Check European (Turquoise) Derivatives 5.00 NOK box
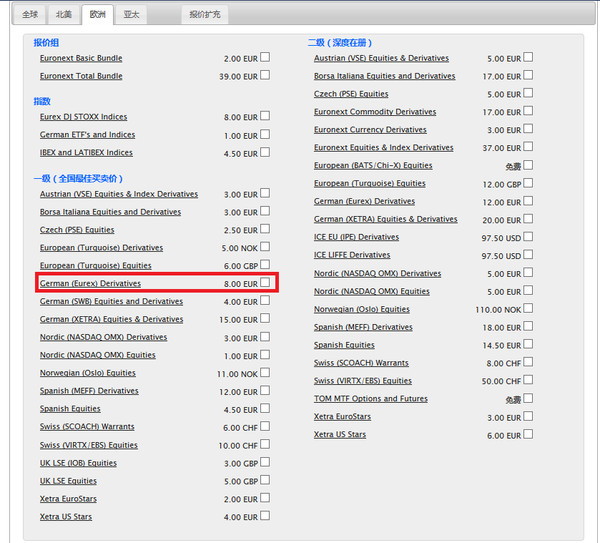The image size is (600, 543). tap(265, 247)
